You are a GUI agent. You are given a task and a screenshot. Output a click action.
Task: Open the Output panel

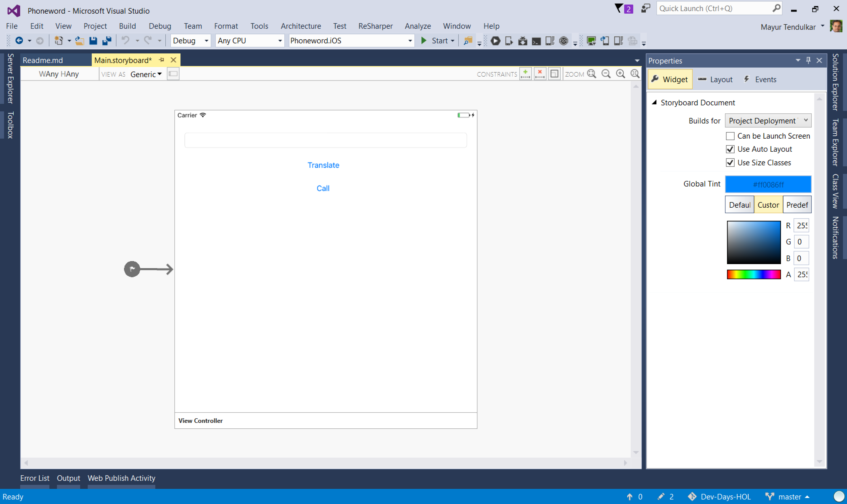click(x=68, y=478)
